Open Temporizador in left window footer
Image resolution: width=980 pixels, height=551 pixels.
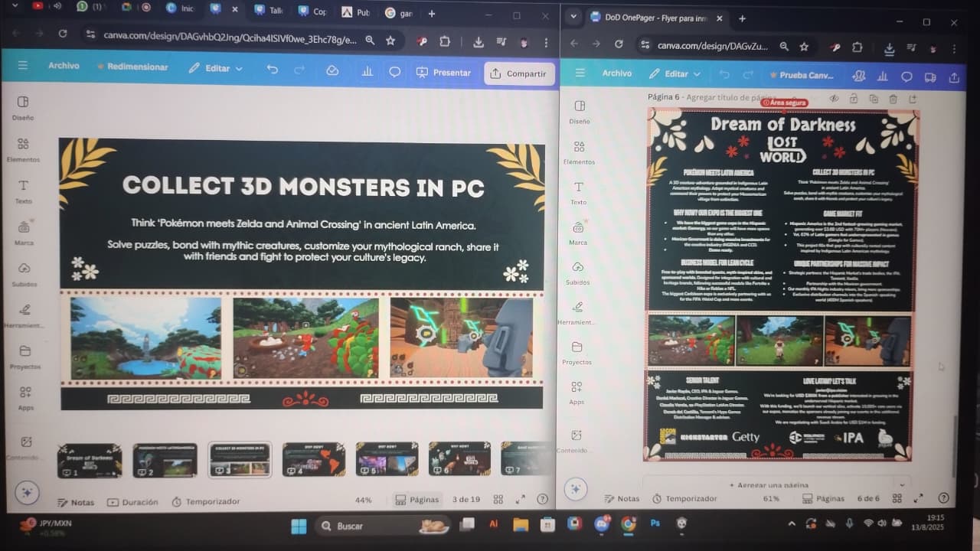pos(206,502)
